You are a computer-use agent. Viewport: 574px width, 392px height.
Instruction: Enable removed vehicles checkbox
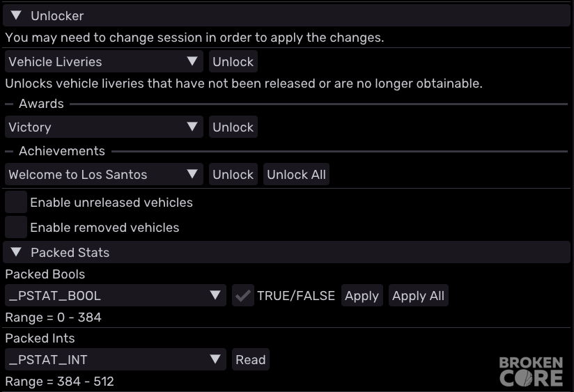[x=16, y=227]
